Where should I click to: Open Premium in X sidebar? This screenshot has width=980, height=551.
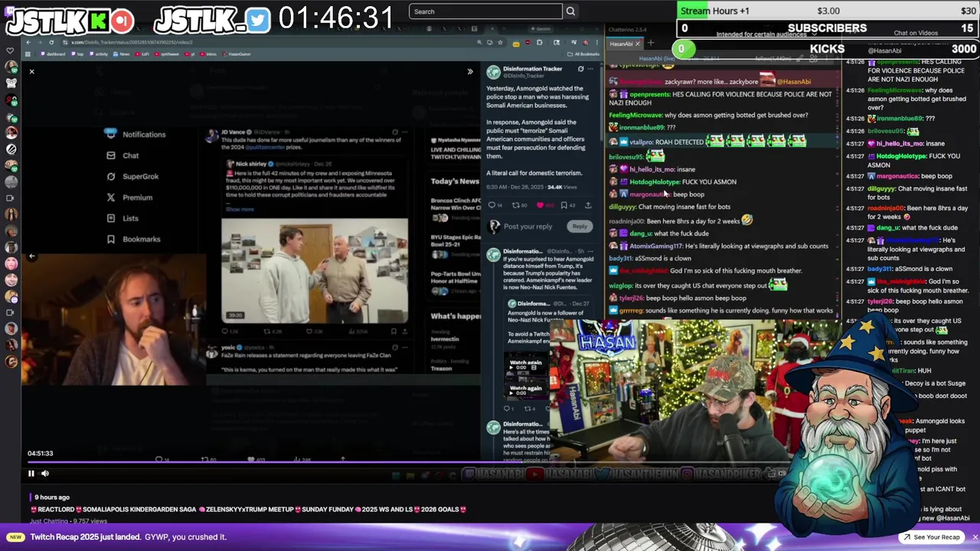click(129, 197)
